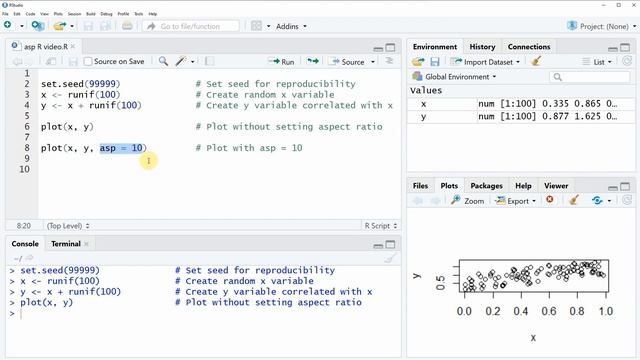Open the Session menu
Viewport: 640px width, 360px height.
(74, 14)
